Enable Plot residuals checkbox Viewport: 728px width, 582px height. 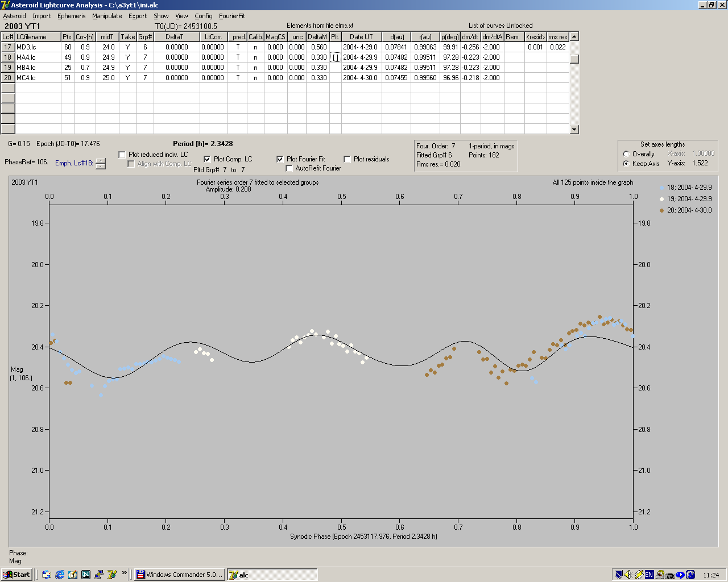click(x=347, y=159)
